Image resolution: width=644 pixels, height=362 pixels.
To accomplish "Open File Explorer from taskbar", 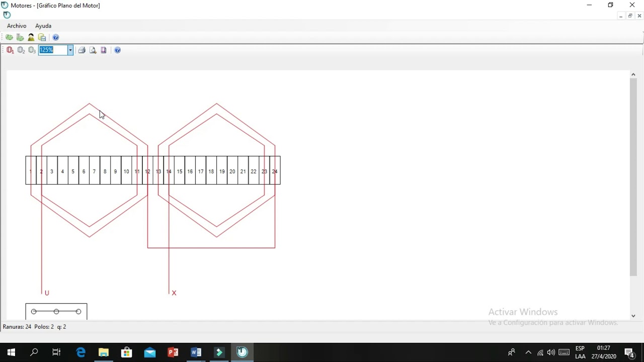I will (103, 352).
